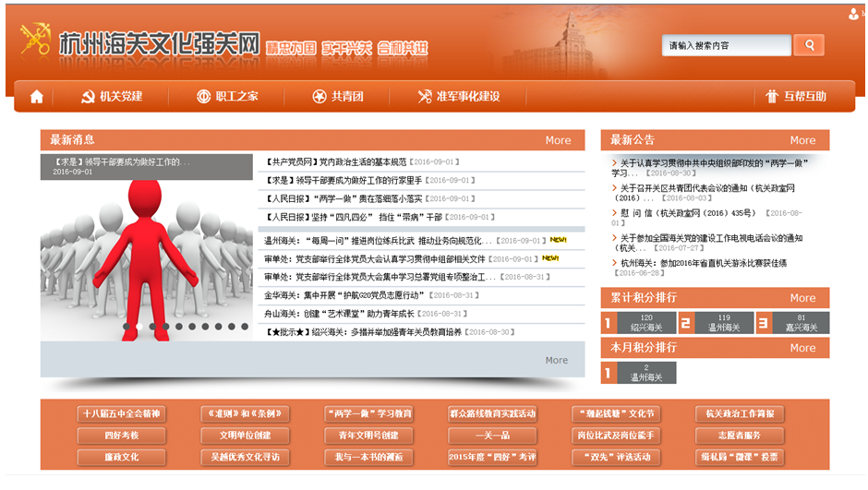Click the 十八届五中全会精神 button

click(120, 413)
